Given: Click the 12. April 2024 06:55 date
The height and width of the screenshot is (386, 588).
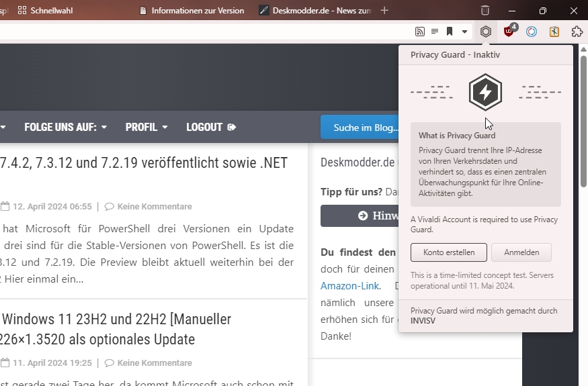Looking at the screenshot, I should click(x=52, y=207).
